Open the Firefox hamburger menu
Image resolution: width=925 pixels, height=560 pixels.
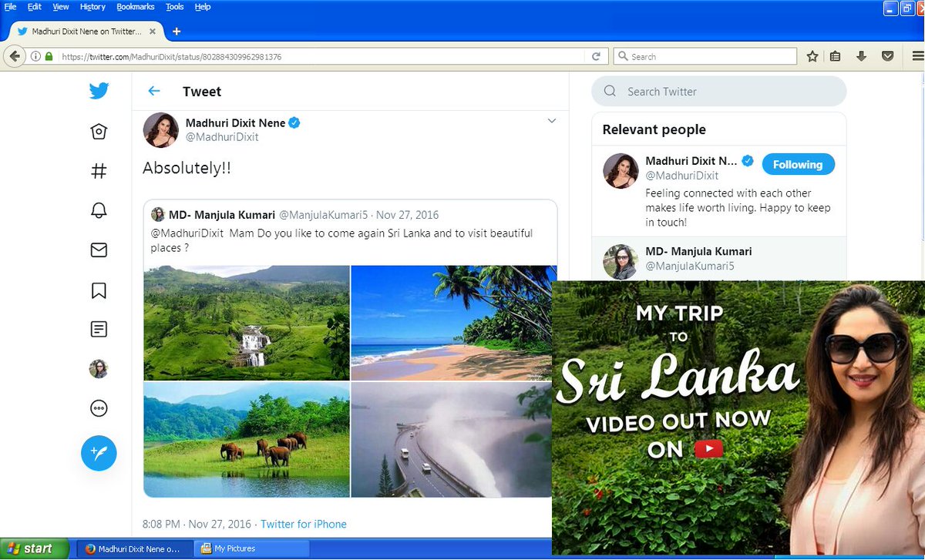point(917,56)
